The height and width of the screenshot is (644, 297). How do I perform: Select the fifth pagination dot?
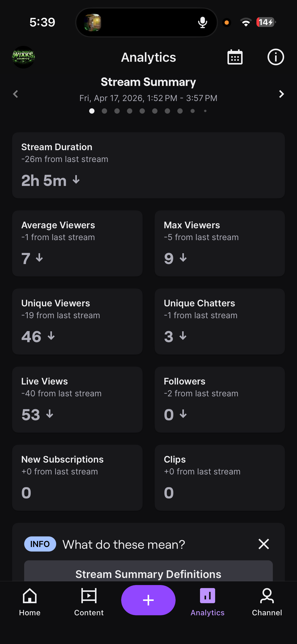[x=142, y=111]
